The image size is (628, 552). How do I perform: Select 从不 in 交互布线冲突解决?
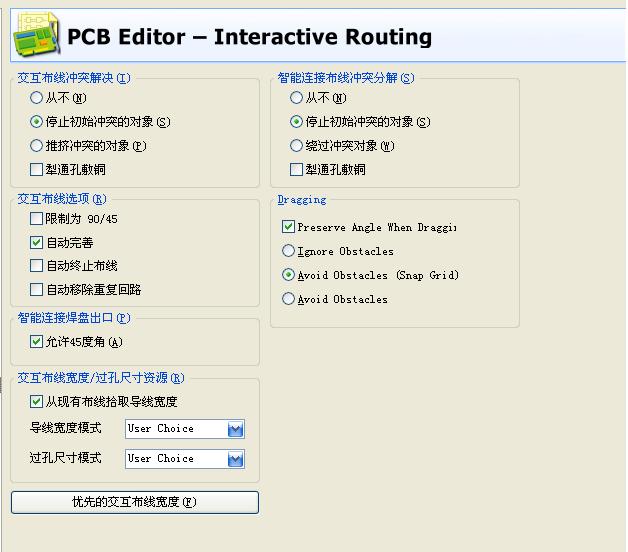[x=37, y=98]
